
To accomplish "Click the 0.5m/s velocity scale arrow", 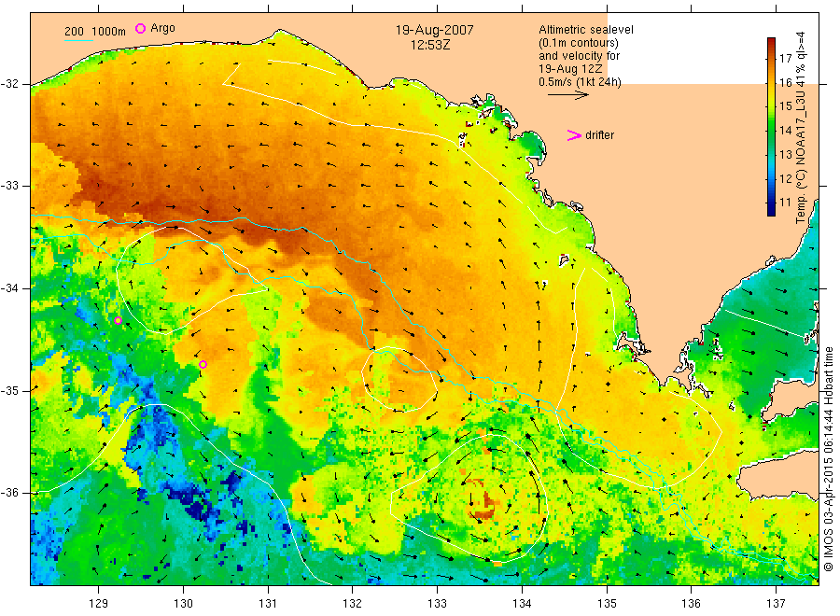I will pos(567,95).
